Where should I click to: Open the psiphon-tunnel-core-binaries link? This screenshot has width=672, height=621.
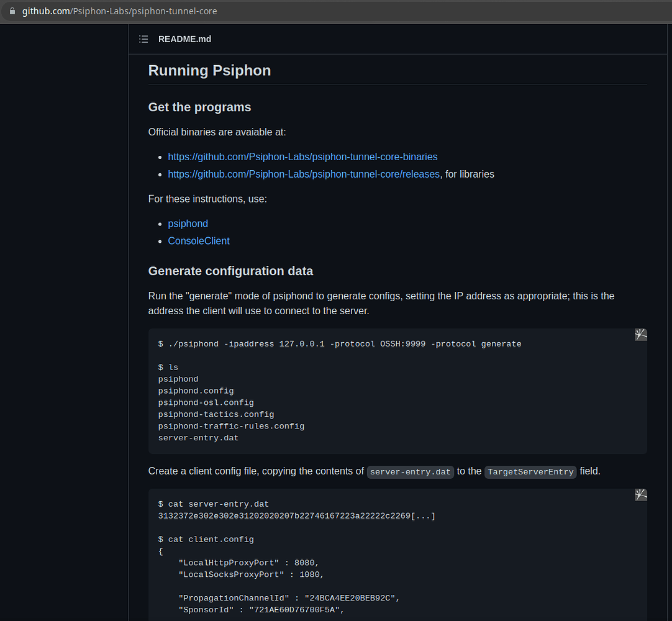point(302,156)
